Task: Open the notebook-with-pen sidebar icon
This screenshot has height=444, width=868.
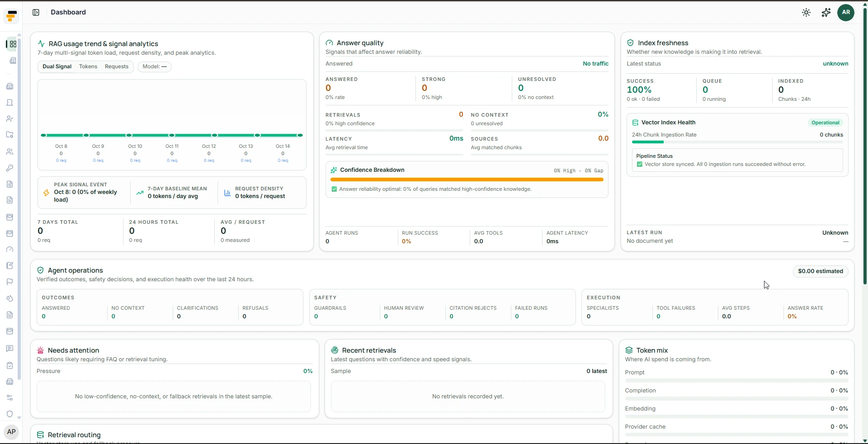Action: (x=9, y=266)
